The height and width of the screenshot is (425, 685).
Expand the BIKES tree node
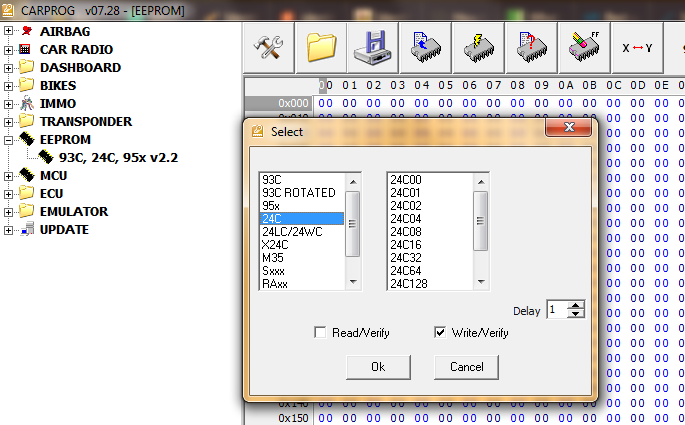(x=8, y=86)
